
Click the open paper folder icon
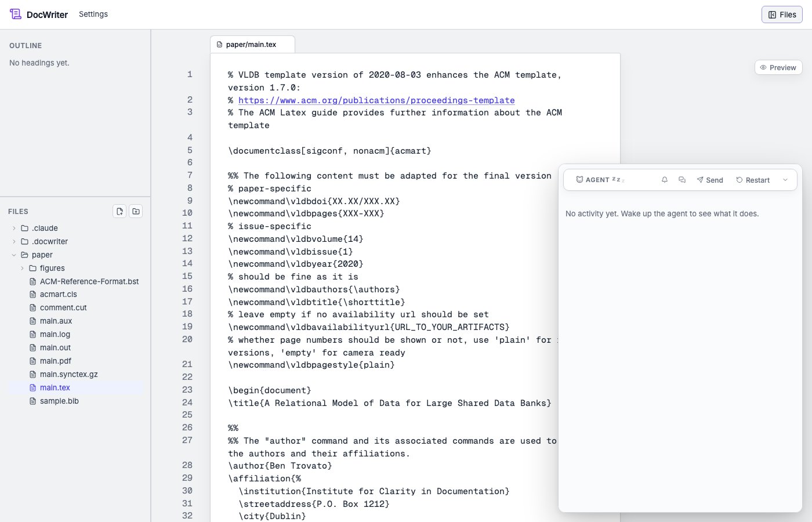(x=25, y=255)
